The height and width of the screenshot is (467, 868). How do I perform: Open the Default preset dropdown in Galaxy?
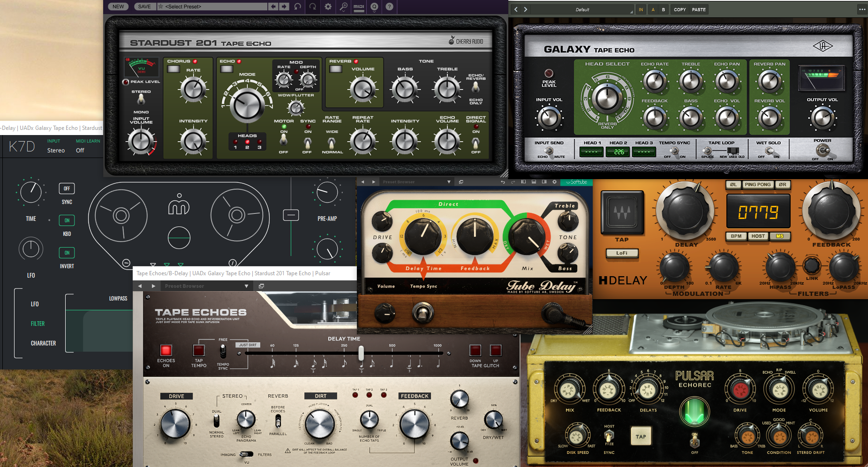tap(582, 9)
